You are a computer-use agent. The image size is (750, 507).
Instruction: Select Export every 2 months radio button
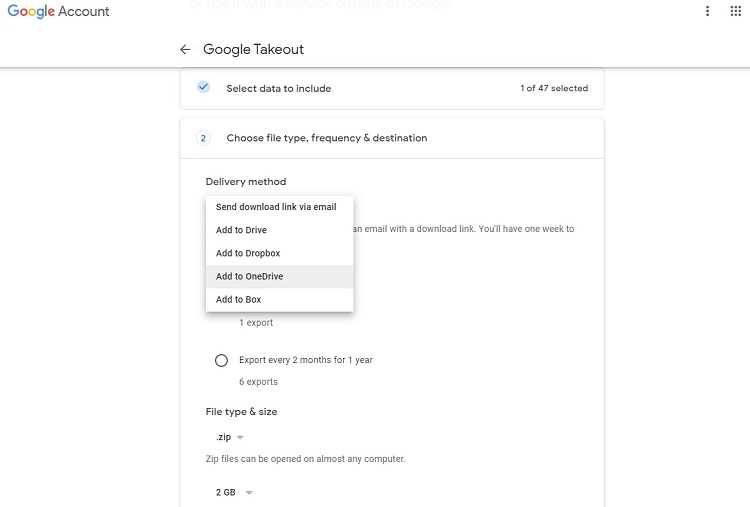221,360
